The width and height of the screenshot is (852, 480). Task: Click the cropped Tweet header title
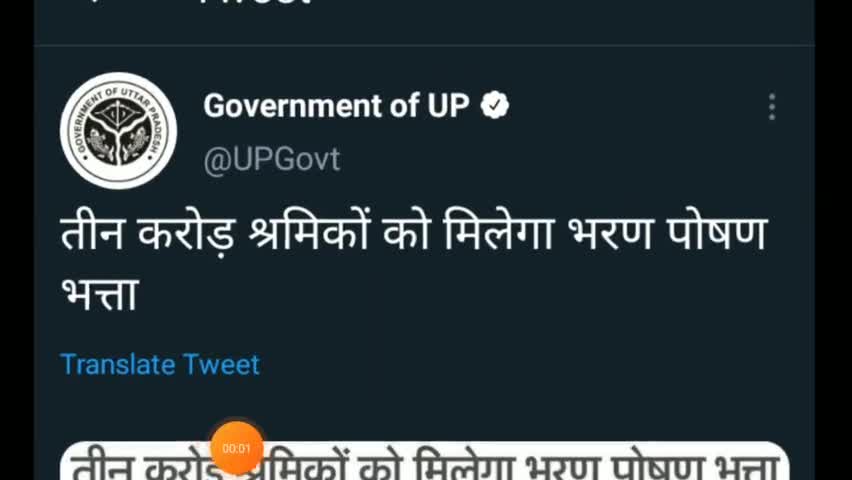[255, 2]
